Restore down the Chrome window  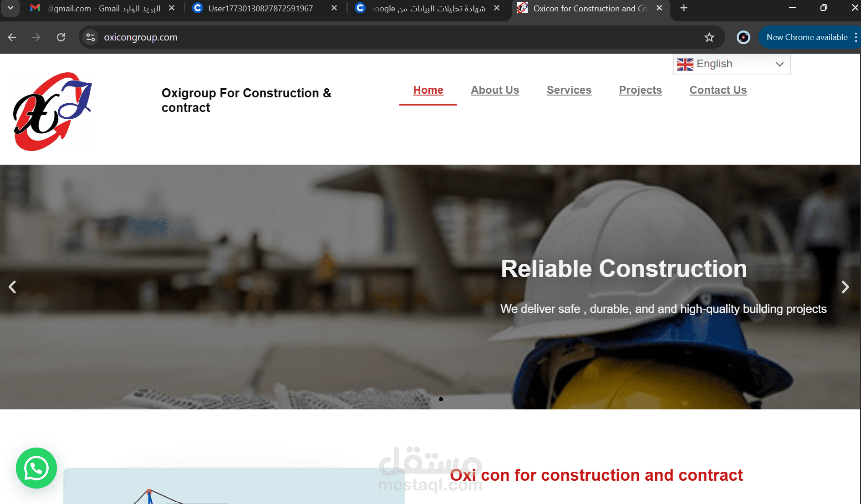[x=824, y=8]
